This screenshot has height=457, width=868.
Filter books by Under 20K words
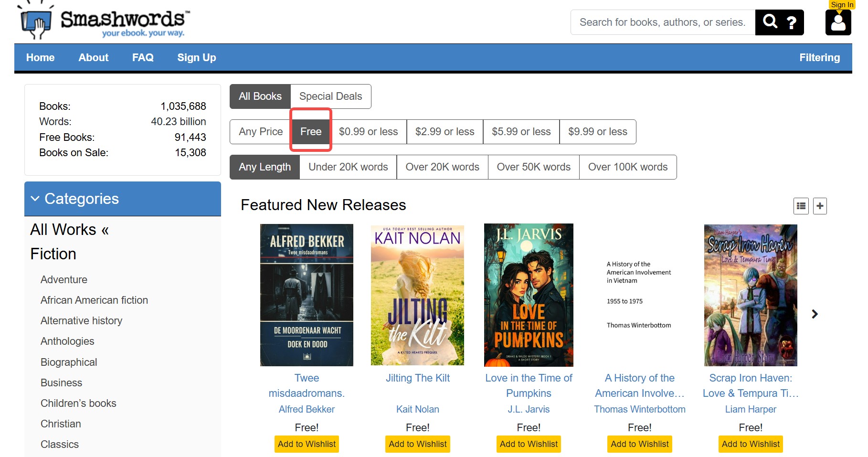[x=348, y=167]
